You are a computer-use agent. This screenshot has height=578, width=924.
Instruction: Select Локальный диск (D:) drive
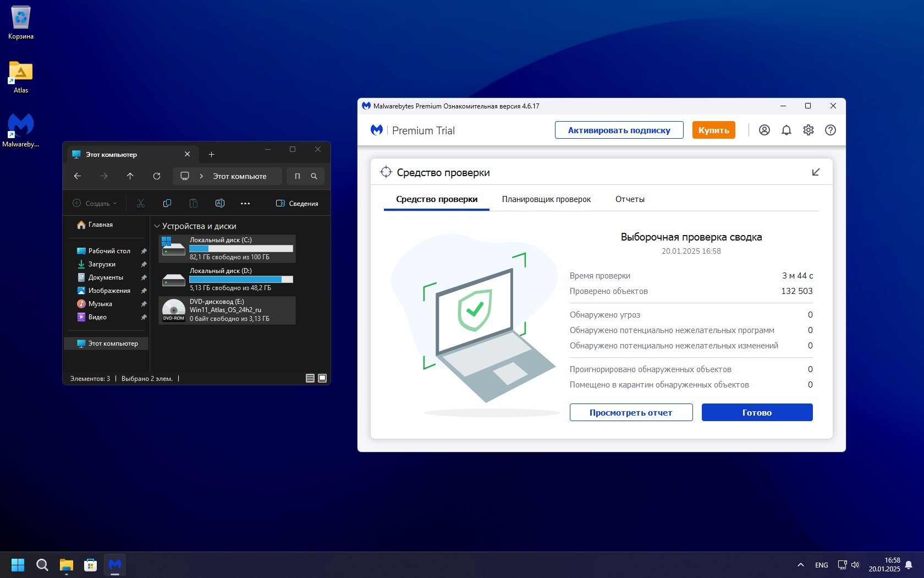click(227, 279)
